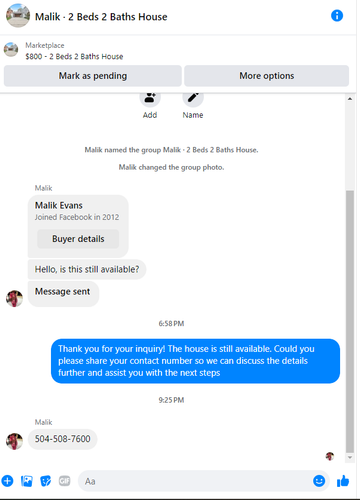Open conversation info icon
360x500 pixels.
[337, 16]
